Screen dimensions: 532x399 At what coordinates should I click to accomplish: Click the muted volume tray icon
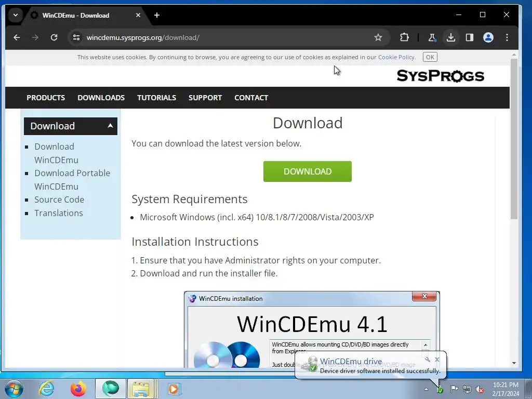(480, 390)
